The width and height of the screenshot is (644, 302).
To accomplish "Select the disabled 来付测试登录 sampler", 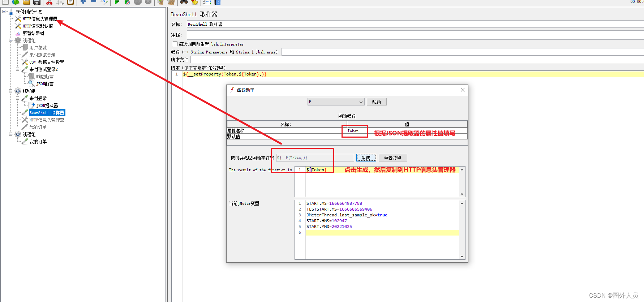I will 42,55.
